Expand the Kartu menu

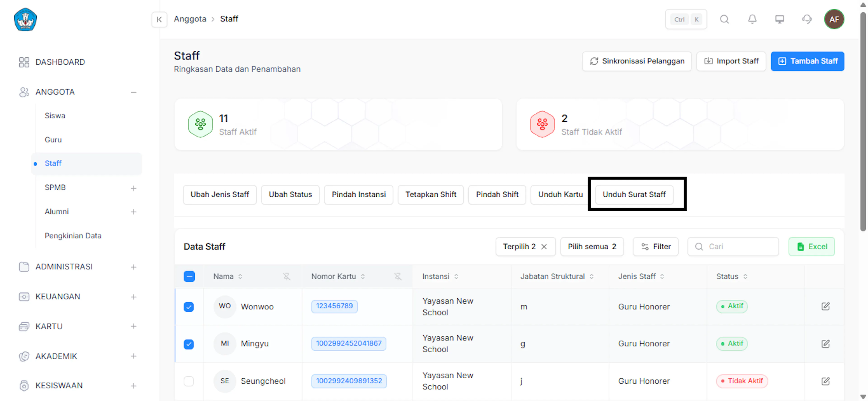click(133, 326)
